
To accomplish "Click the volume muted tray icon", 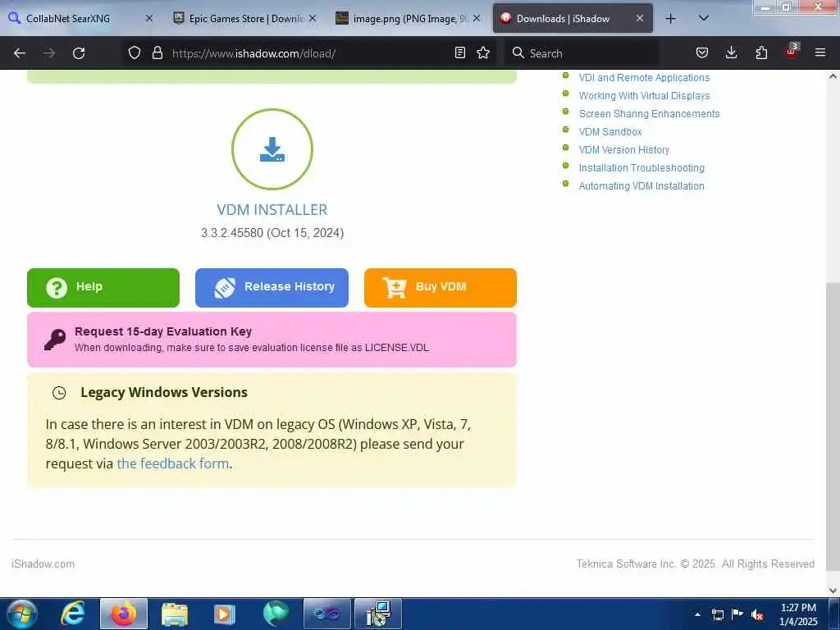I will (x=757, y=615).
